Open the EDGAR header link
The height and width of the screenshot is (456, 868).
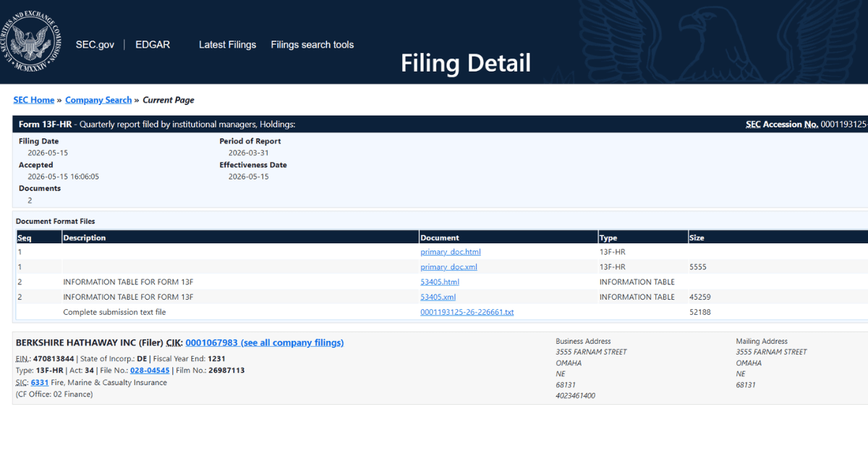[x=153, y=45]
